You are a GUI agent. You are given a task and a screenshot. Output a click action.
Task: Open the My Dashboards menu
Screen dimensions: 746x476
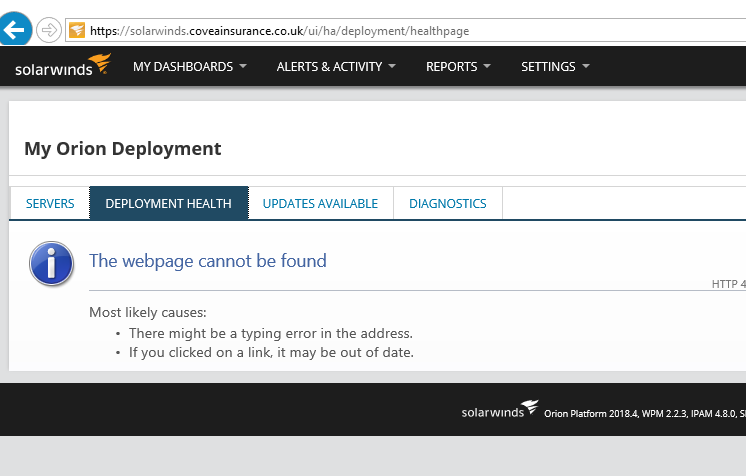(183, 67)
